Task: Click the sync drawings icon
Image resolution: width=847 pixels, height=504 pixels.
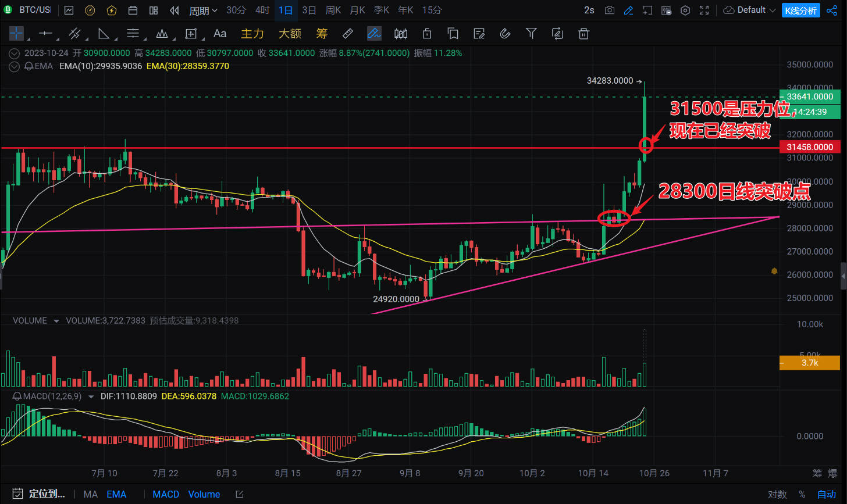Action: click(557, 33)
